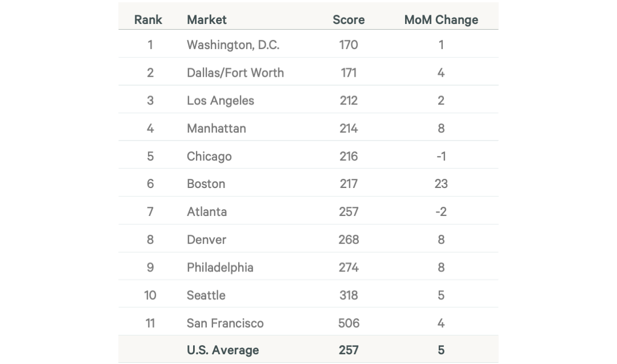Click the Market column header
The image size is (617, 364).
tap(206, 19)
